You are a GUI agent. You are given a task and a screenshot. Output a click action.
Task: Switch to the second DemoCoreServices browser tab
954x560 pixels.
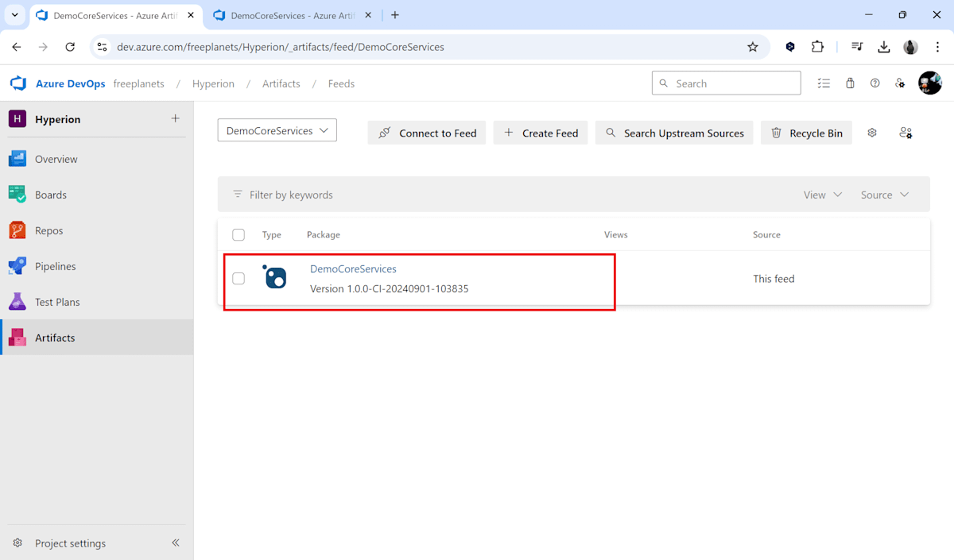click(x=293, y=15)
